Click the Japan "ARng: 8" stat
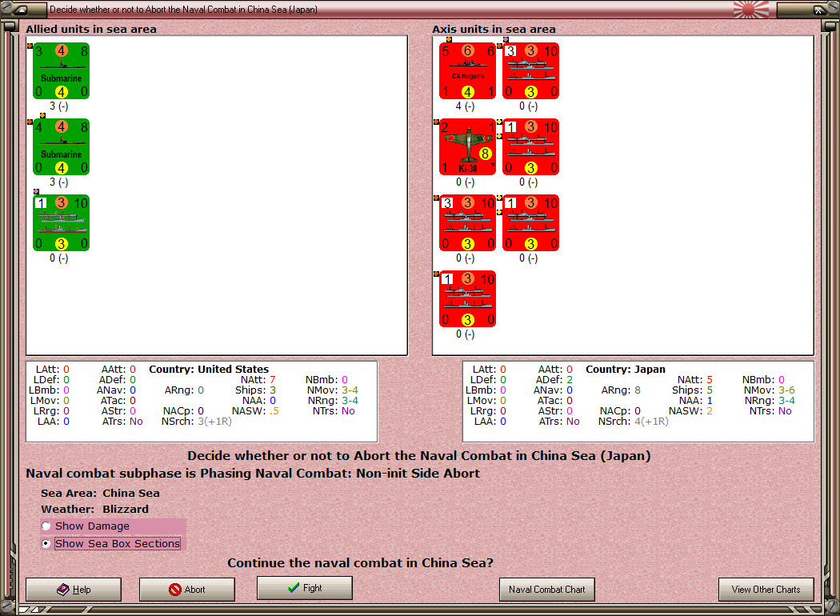The height and width of the screenshot is (616, 840). (x=621, y=390)
